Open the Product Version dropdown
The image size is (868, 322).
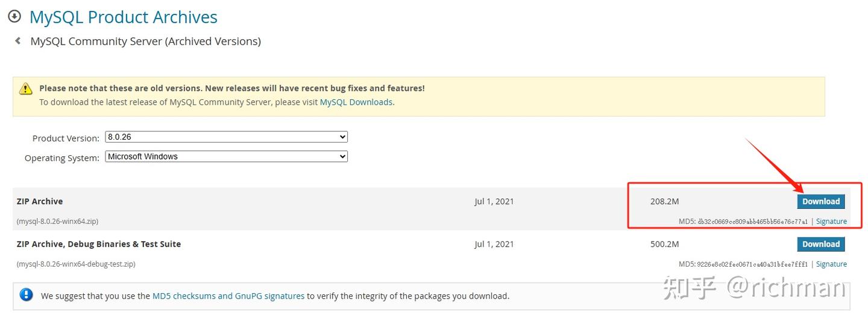click(x=226, y=137)
